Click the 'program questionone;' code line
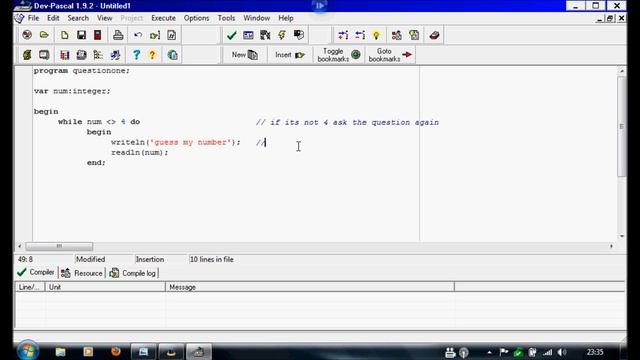The width and height of the screenshot is (640, 360). tap(82, 71)
